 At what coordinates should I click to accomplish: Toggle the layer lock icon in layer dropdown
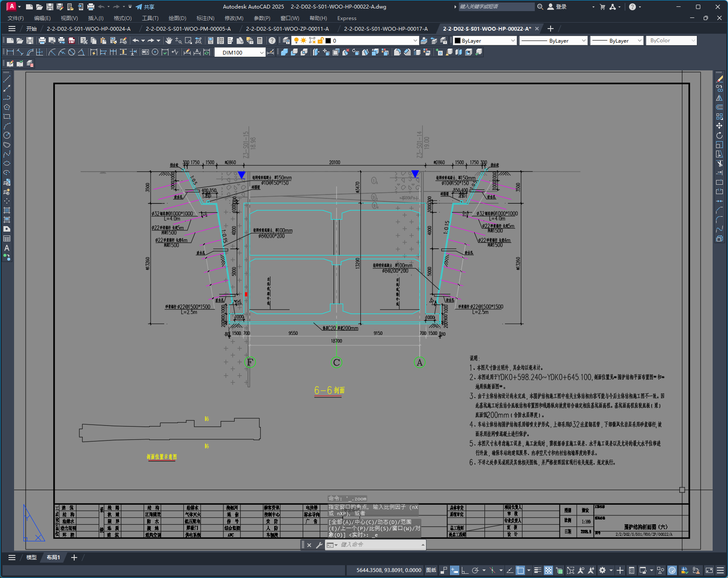pos(320,41)
